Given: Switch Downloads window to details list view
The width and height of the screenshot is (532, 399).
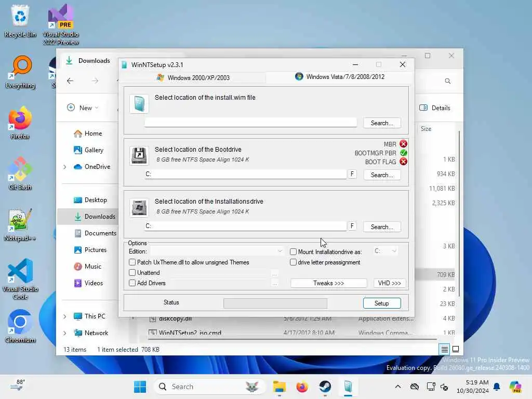Looking at the screenshot, I should (x=444, y=349).
